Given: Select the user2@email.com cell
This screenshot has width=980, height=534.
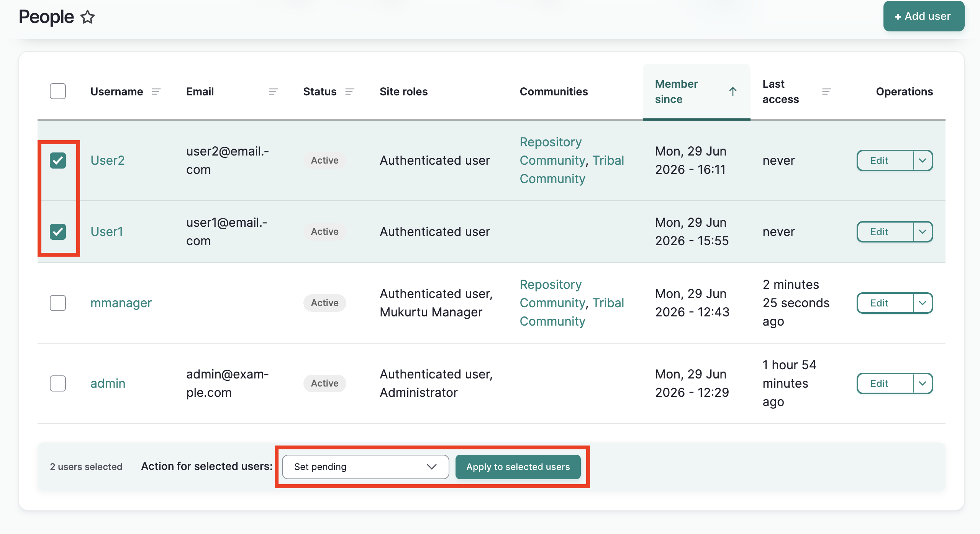Looking at the screenshot, I should click(x=228, y=160).
